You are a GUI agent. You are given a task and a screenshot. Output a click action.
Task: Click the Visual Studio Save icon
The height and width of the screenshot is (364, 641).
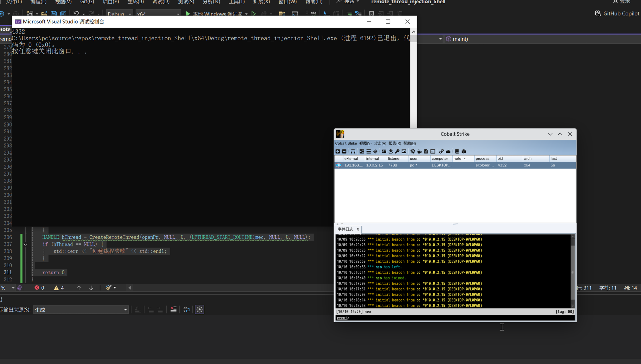click(54, 14)
